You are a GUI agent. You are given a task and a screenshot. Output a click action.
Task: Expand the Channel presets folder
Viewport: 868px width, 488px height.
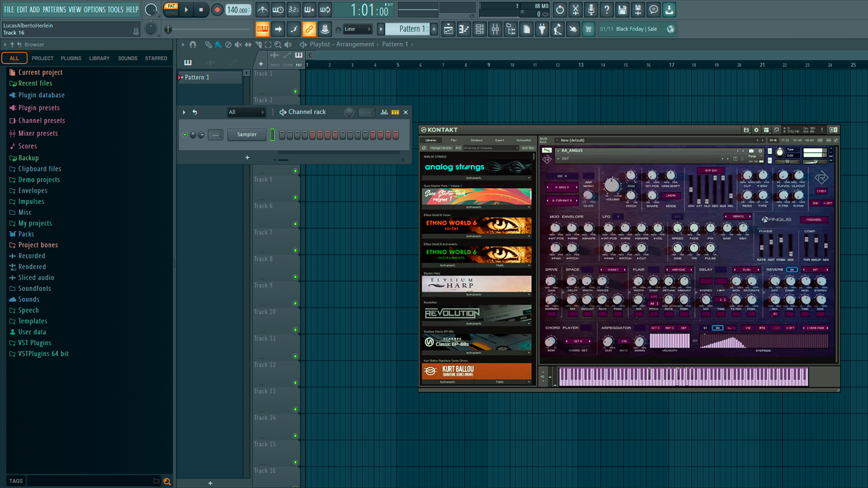pos(41,121)
